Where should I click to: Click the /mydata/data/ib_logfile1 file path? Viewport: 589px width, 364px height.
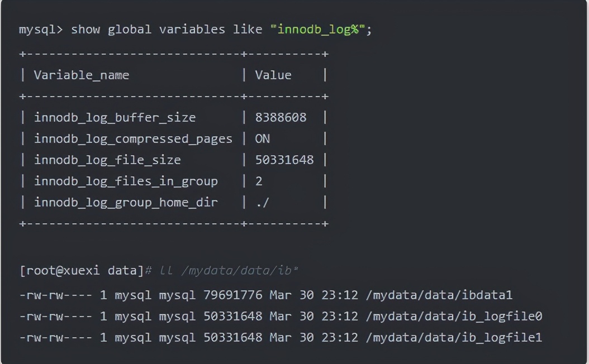click(x=454, y=338)
